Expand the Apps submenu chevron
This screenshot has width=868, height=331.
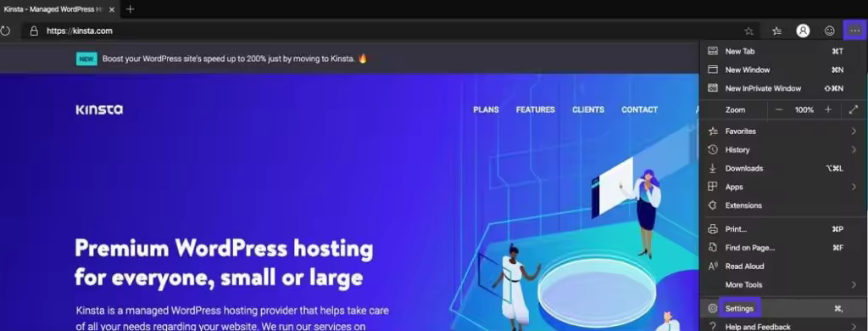[854, 187]
